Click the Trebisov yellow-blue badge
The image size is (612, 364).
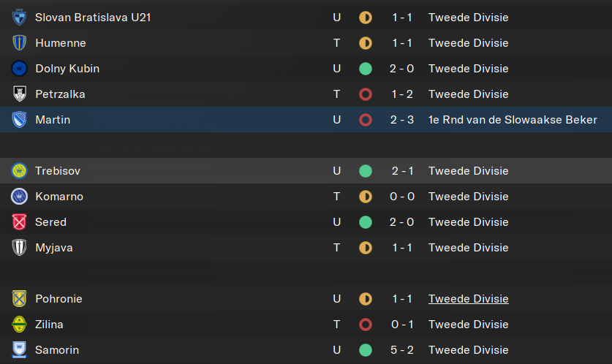(x=19, y=171)
